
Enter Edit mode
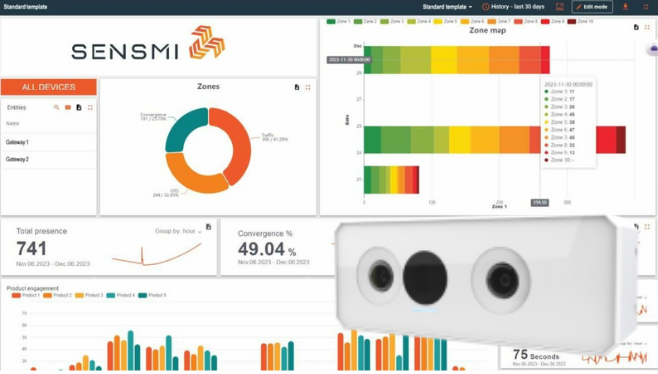(592, 7)
